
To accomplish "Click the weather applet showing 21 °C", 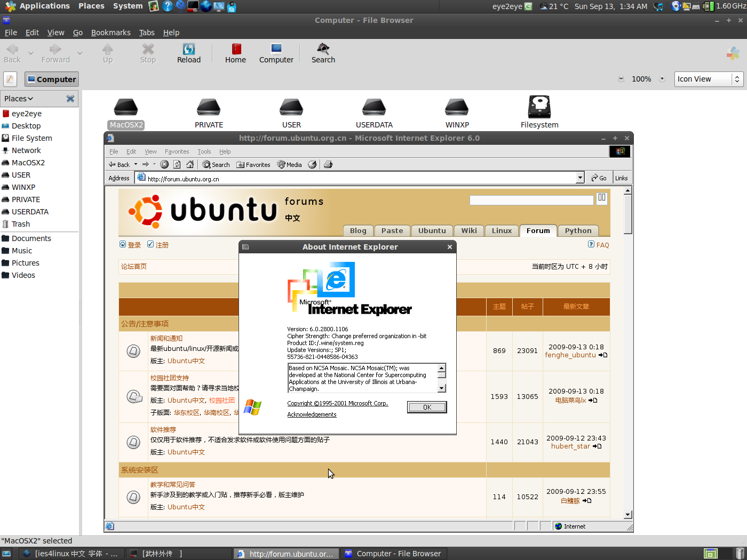I will coord(554,6).
